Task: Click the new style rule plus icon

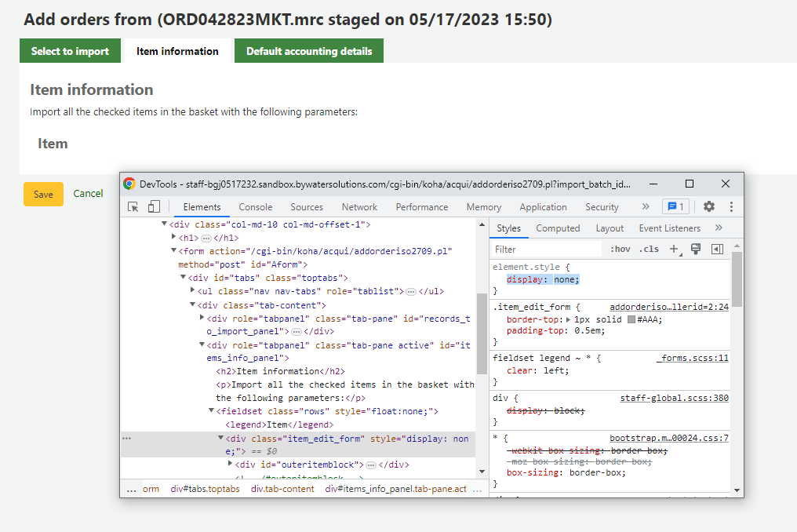Action: pos(673,250)
